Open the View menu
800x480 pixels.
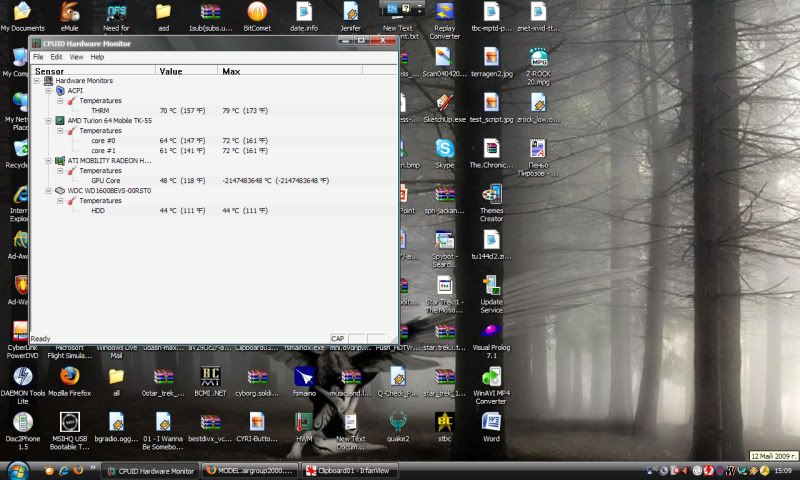coord(76,57)
